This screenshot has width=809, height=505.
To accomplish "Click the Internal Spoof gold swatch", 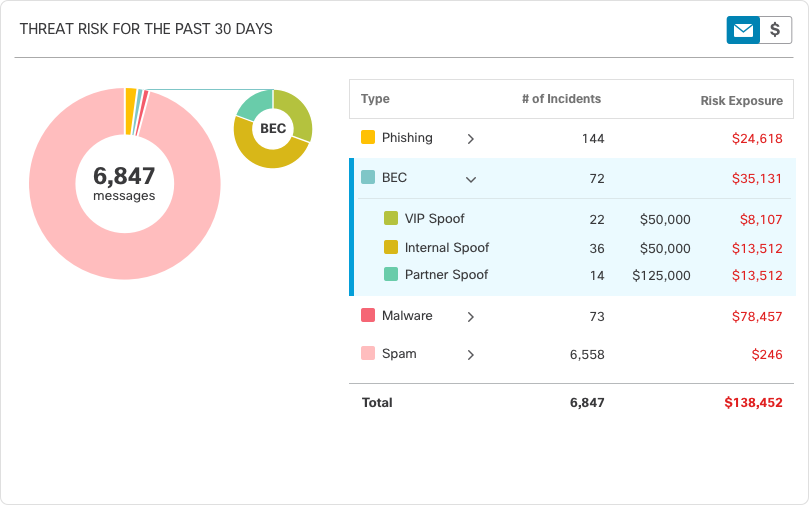I will [x=391, y=247].
